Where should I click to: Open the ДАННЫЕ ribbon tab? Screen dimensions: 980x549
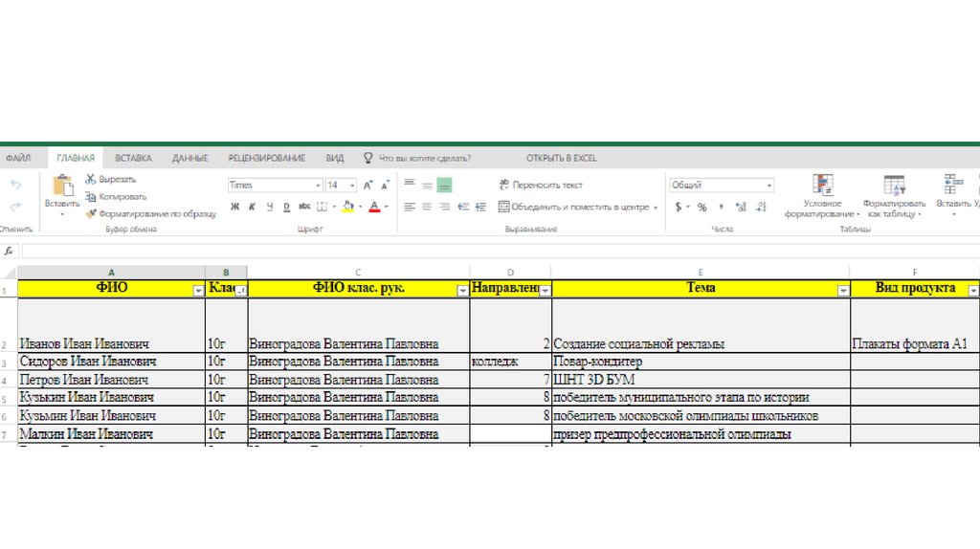click(189, 158)
